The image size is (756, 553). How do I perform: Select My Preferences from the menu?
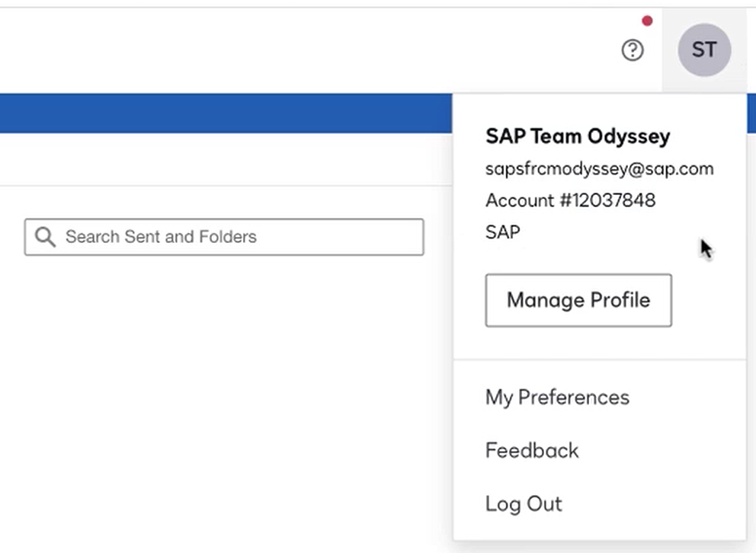coord(557,398)
